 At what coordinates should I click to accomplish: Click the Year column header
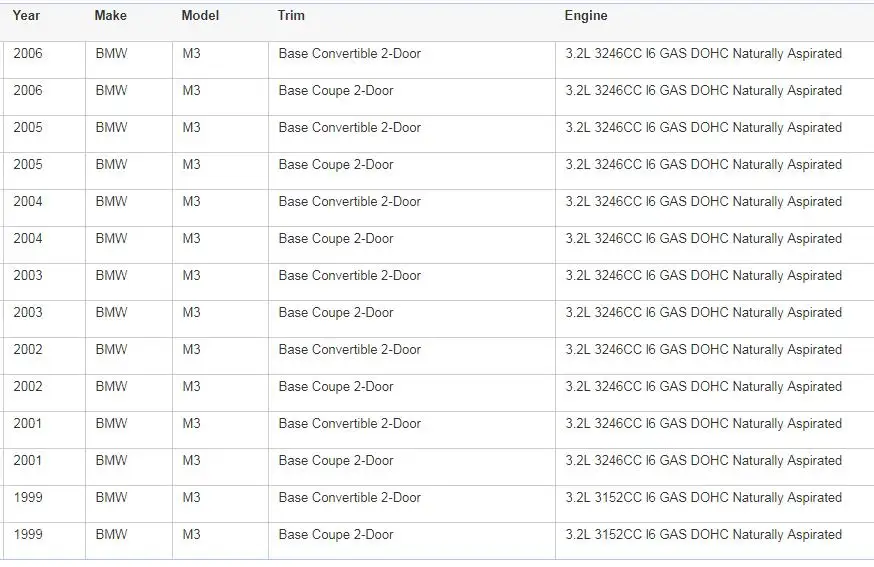(x=26, y=16)
